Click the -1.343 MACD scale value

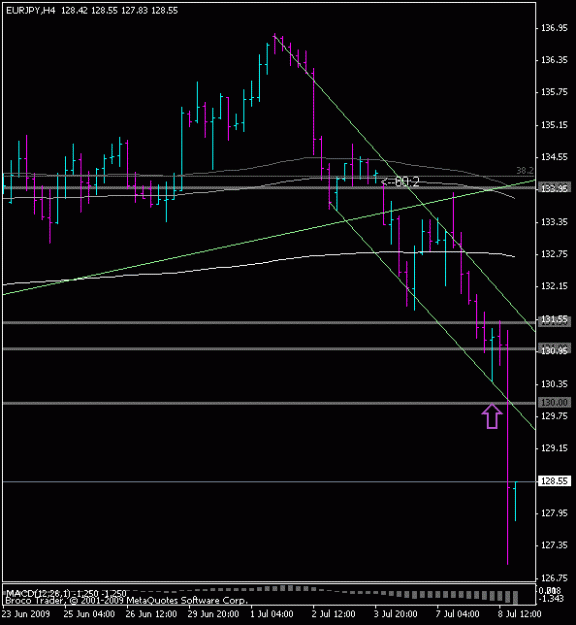[550, 599]
